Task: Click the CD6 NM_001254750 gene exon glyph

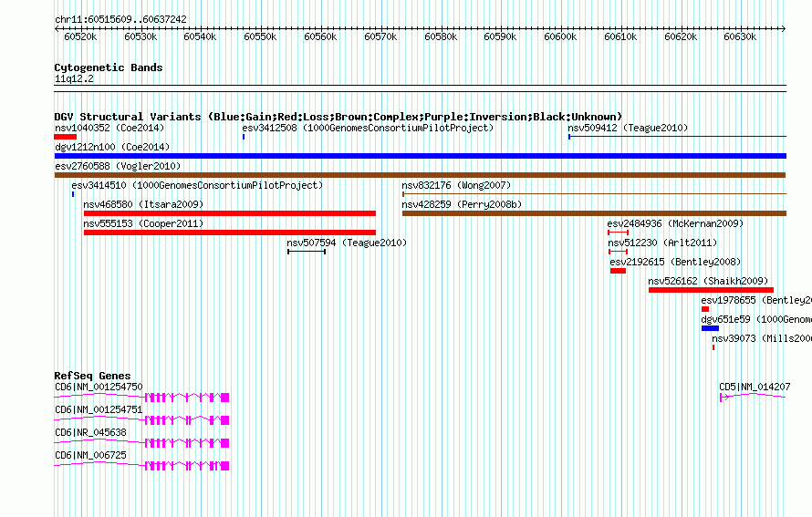Action: (x=141, y=398)
